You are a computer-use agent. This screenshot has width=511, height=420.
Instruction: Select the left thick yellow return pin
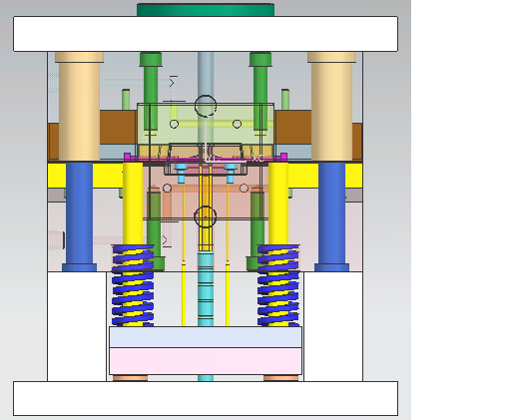[133, 204]
